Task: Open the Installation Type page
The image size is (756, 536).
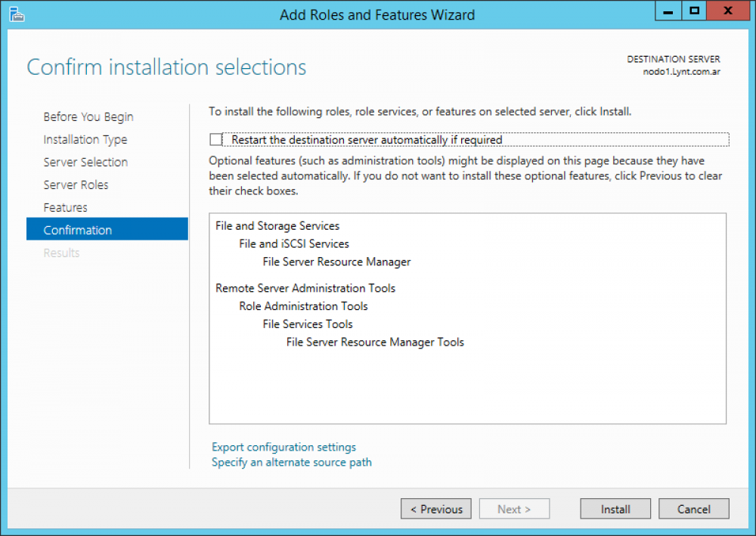Action: point(85,139)
